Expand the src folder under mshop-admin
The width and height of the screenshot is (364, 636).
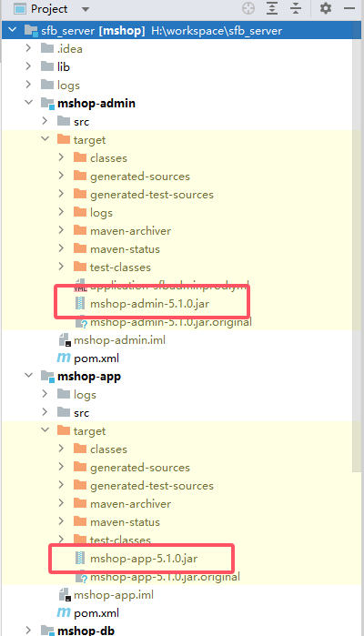tap(45, 120)
